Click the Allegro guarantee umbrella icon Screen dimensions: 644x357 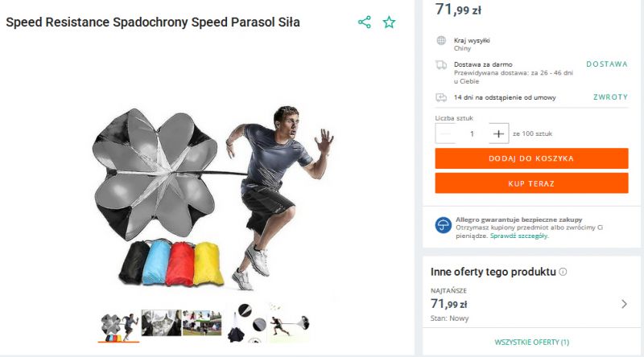coord(444,225)
